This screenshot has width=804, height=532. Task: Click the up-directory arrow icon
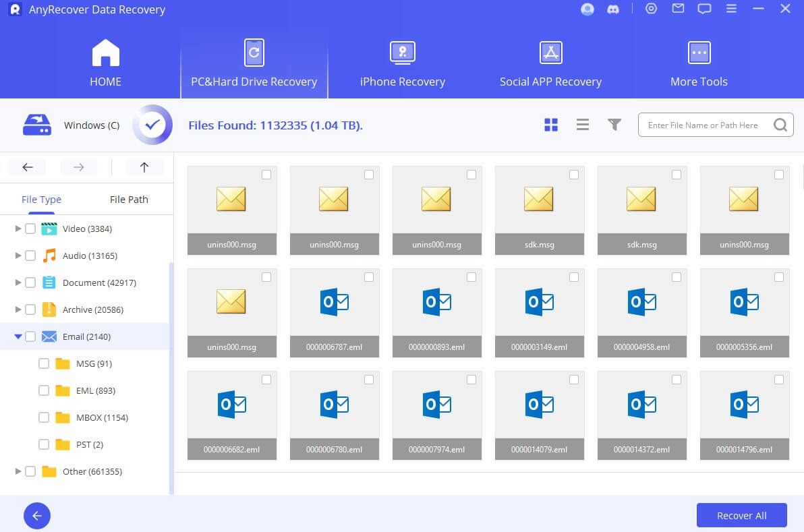[x=144, y=167]
